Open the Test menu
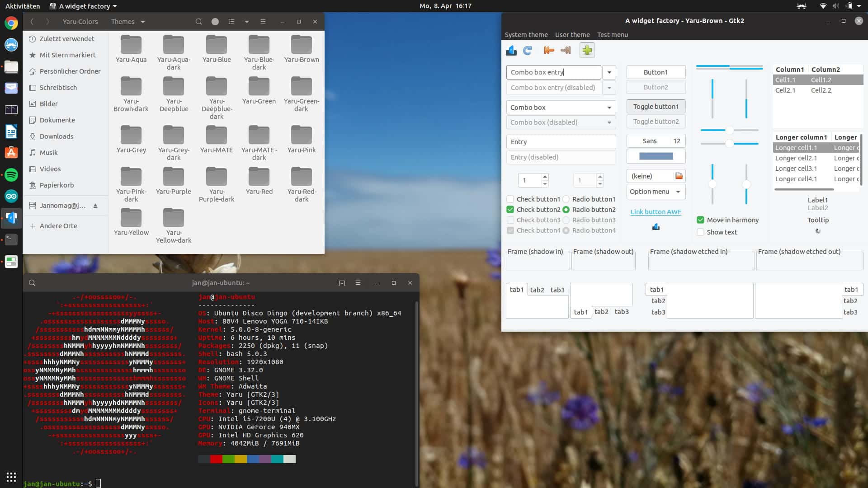Image resolution: width=868 pixels, height=488 pixels. (x=612, y=35)
